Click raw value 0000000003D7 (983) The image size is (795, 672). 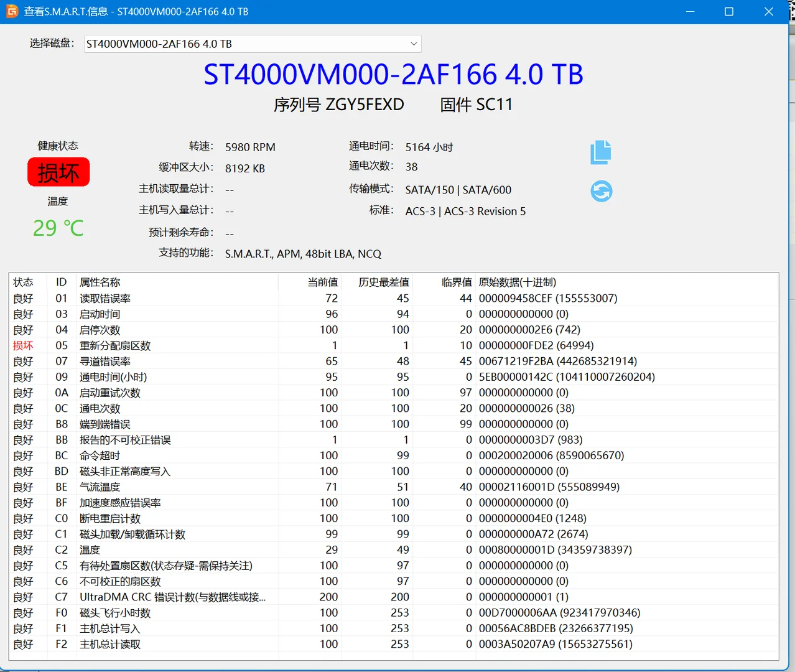click(531, 440)
